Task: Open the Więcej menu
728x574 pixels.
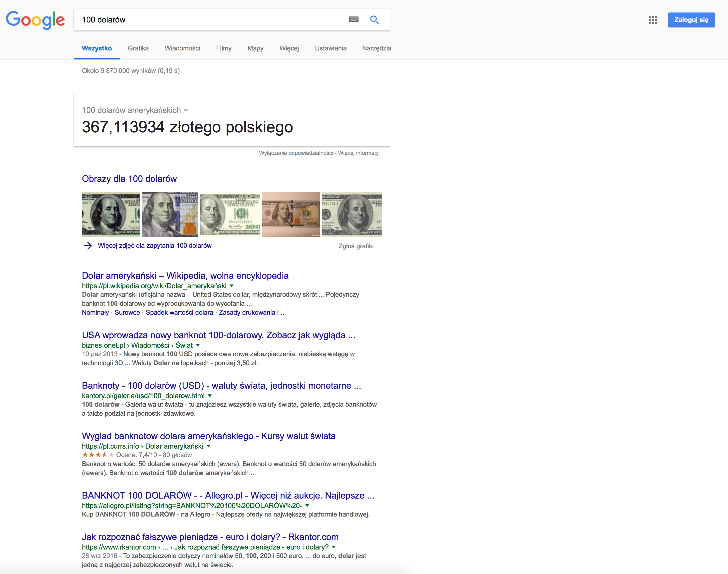Action: [289, 48]
